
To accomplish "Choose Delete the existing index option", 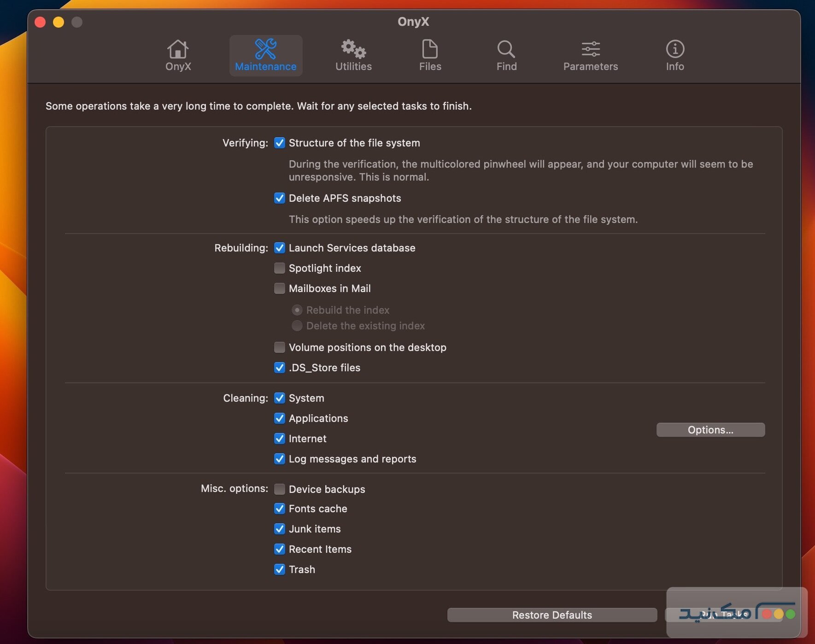I will pos(297,326).
